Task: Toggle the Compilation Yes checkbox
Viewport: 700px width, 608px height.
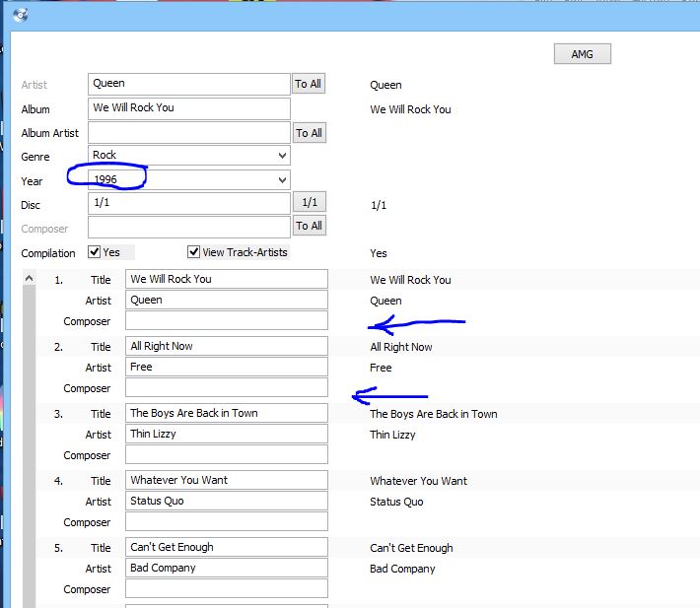Action: [x=96, y=252]
